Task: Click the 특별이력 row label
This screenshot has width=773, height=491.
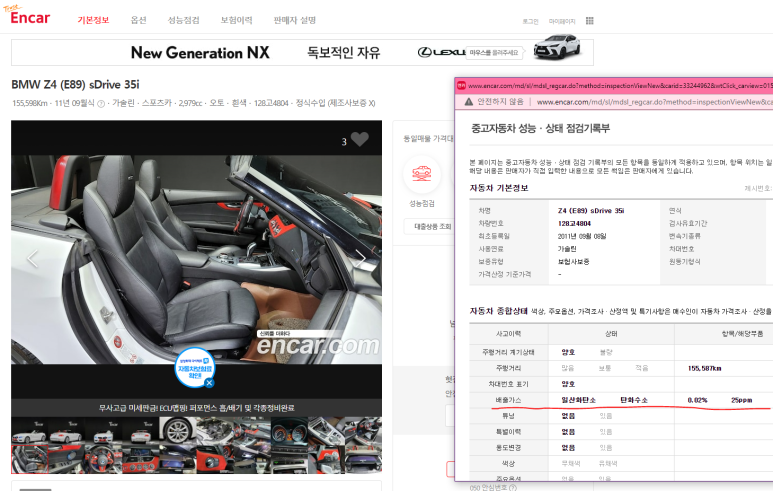Action: pyautogui.click(x=508, y=431)
